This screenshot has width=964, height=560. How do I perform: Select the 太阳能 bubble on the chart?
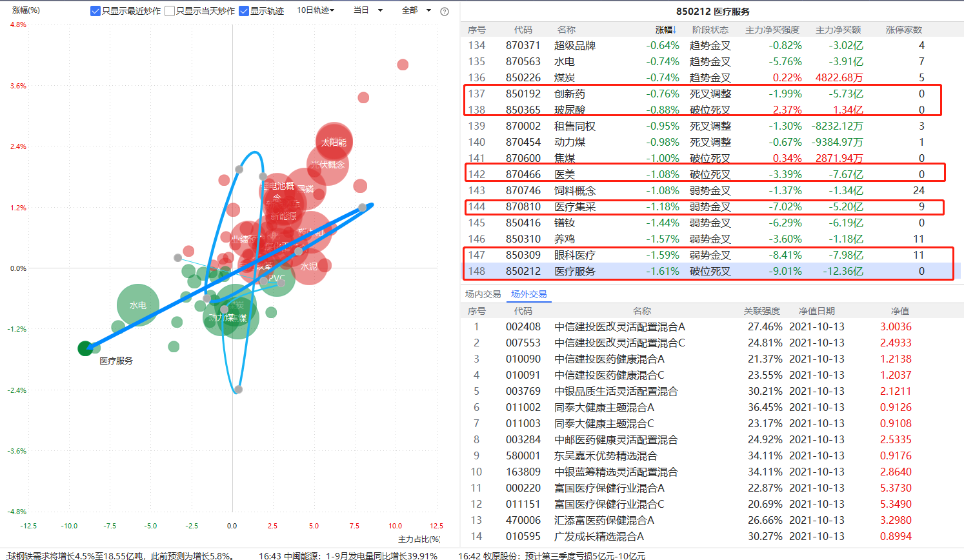click(334, 142)
